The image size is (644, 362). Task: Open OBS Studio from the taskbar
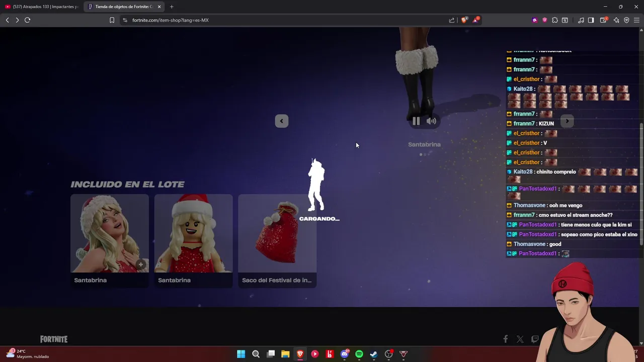(x=389, y=354)
